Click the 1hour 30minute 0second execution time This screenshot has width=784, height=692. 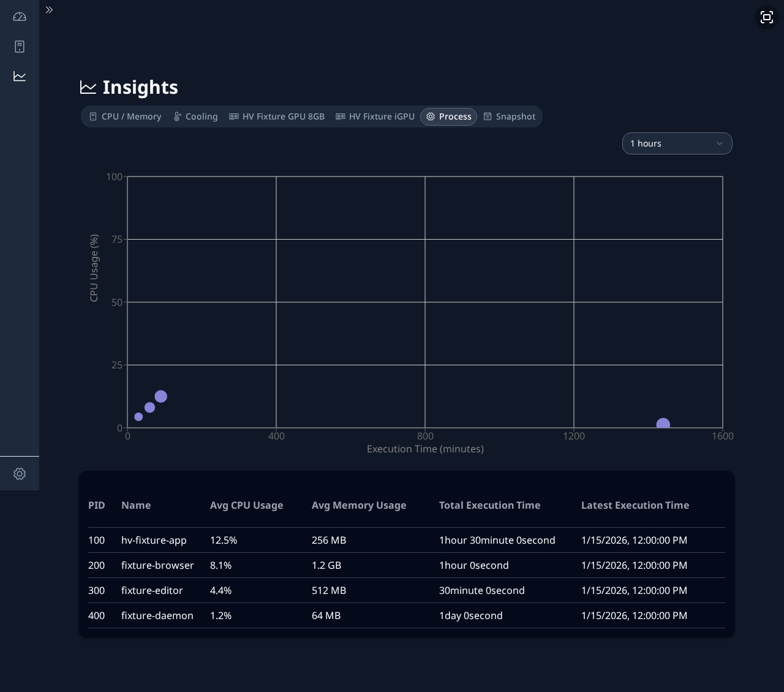click(497, 541)
